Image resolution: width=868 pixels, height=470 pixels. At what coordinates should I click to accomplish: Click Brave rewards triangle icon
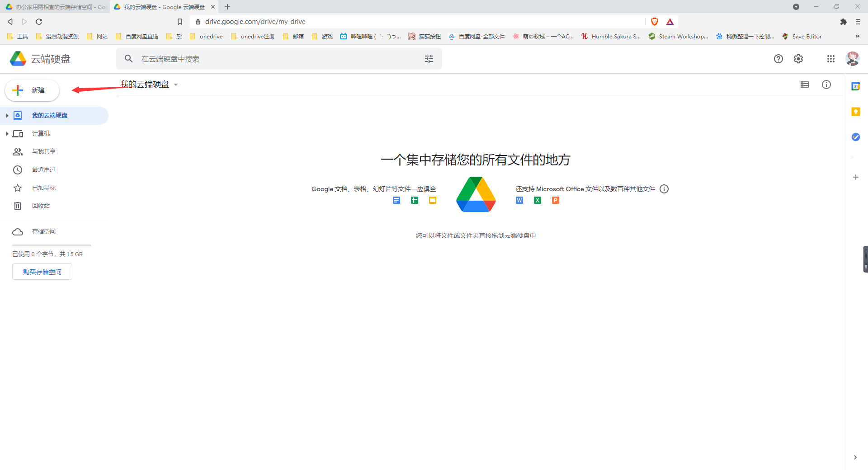tap(670, 22)
